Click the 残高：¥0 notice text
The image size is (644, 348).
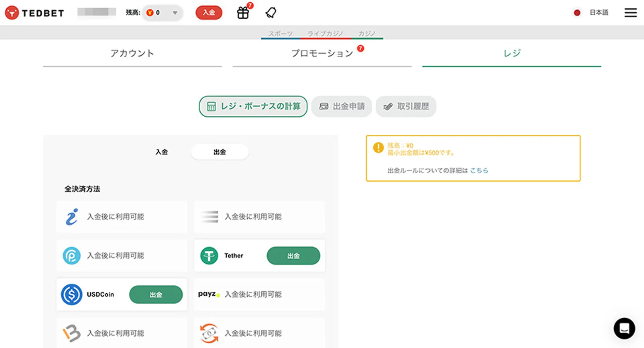click(x=400, y=146)
